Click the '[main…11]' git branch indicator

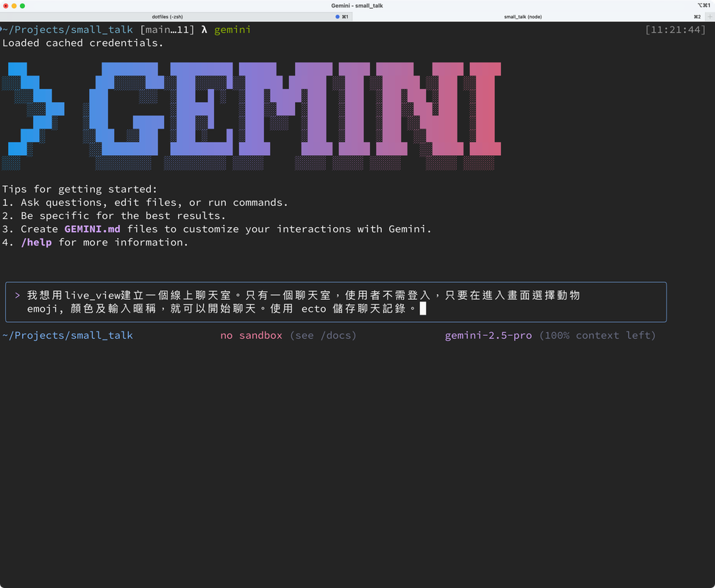[x=167, y=30]
